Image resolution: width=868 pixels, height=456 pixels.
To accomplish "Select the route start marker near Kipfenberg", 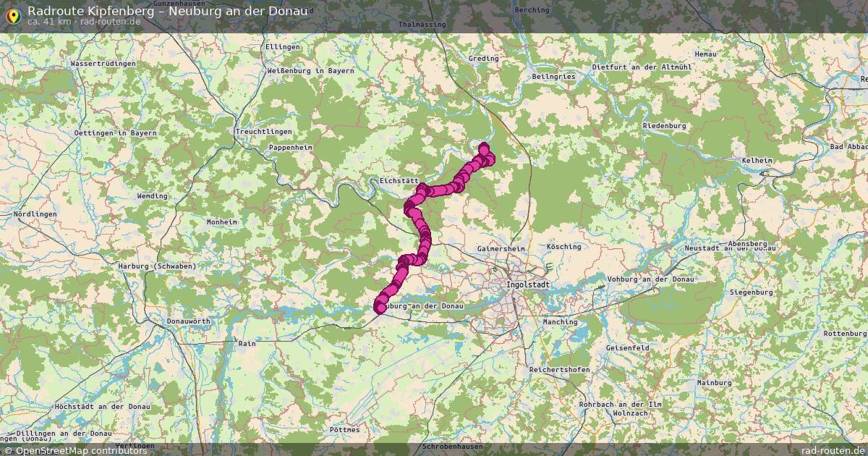I will tap(484, 148).
